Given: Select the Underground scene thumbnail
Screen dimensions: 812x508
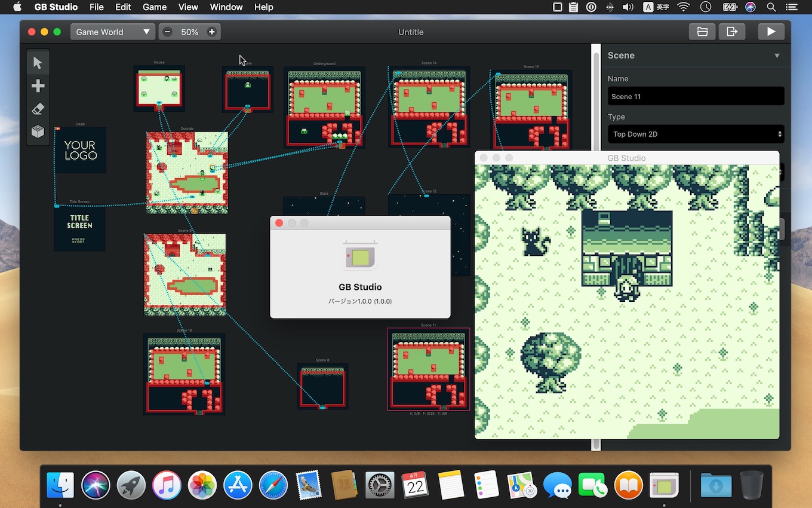Looking at the screenshot, I should point(324,108).
